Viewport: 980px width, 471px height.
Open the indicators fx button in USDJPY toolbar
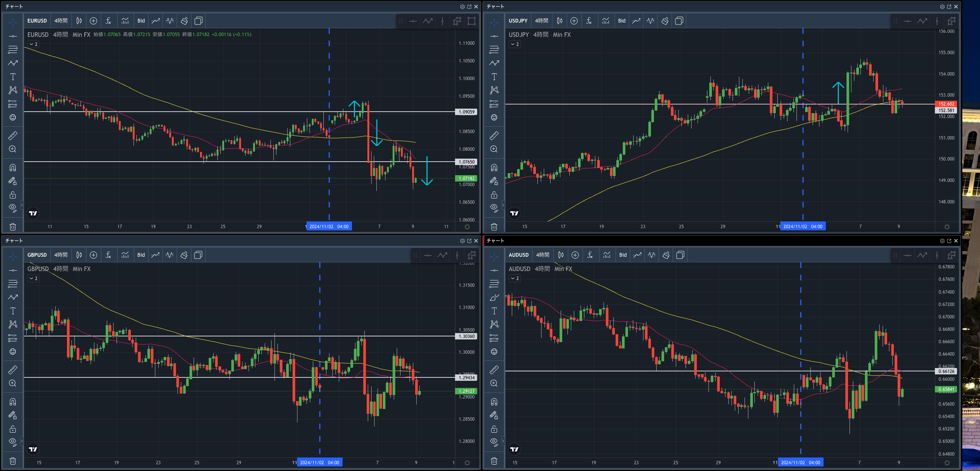(589, 21)
